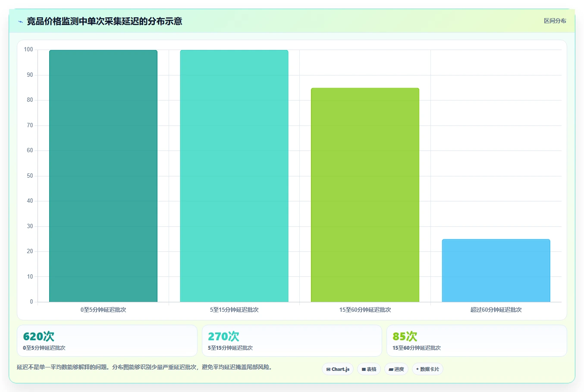Image resolution: width=584 pixels, height=392 pixels.
Task: Click the Chart.js tag chip
Action: click(338, 369)
